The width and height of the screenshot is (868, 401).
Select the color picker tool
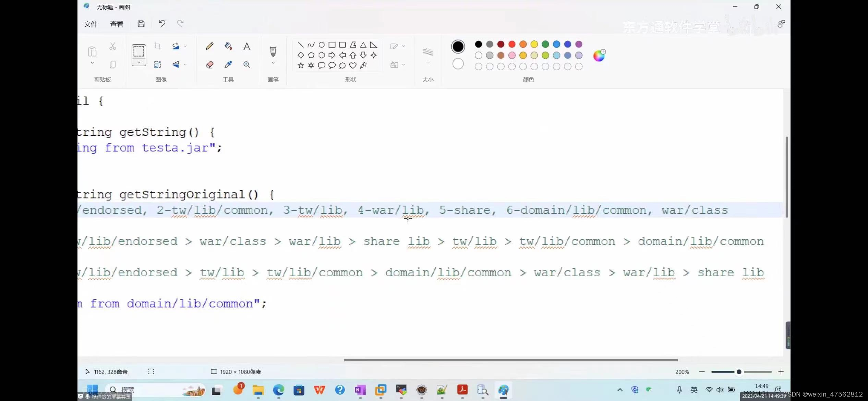(x=228, y=64)
